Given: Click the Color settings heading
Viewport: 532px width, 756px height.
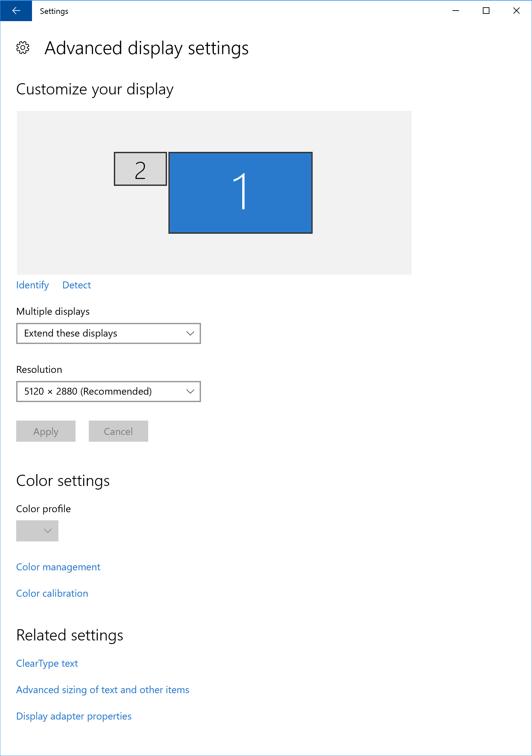Looking at the screenshot, I should click(63, 481).
